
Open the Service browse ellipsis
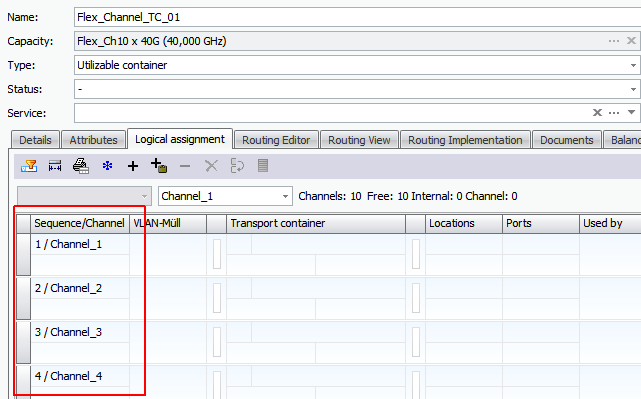coord(614,113)
